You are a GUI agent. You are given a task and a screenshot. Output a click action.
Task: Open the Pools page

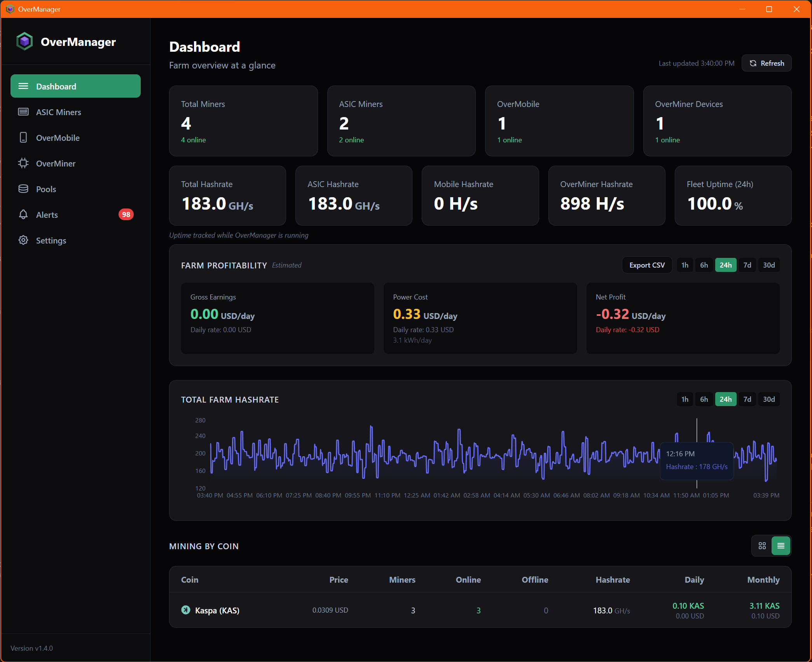75,189
